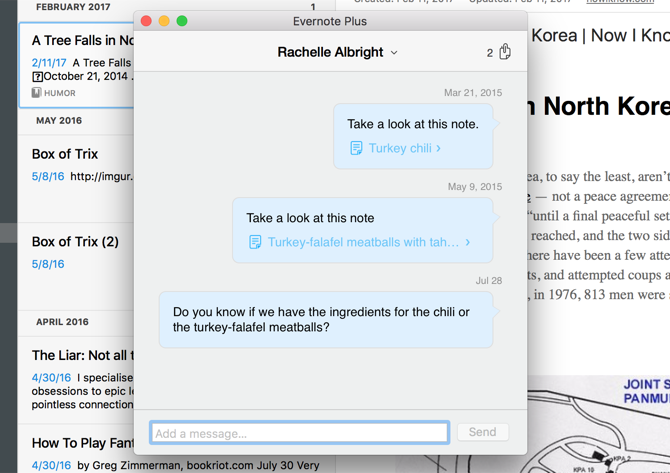
Task: Click the FEBRUARY 2017 section header
Action: (73, 7)
